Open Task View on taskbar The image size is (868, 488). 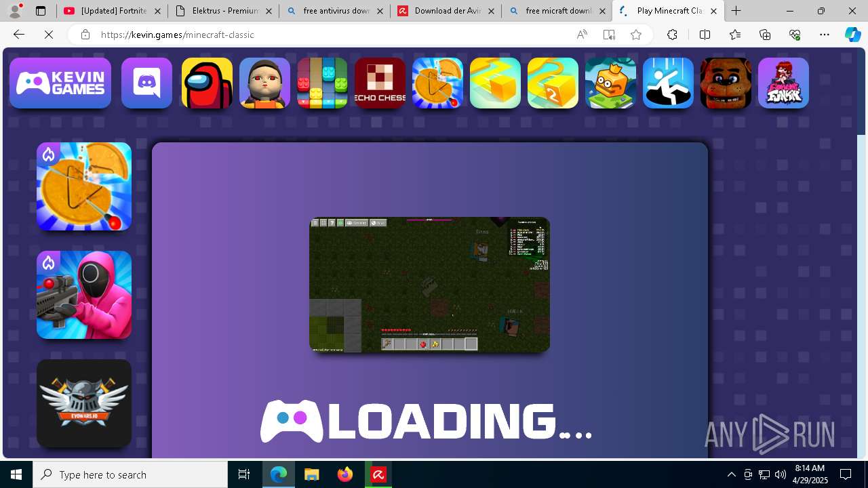[x=244, y=474]
